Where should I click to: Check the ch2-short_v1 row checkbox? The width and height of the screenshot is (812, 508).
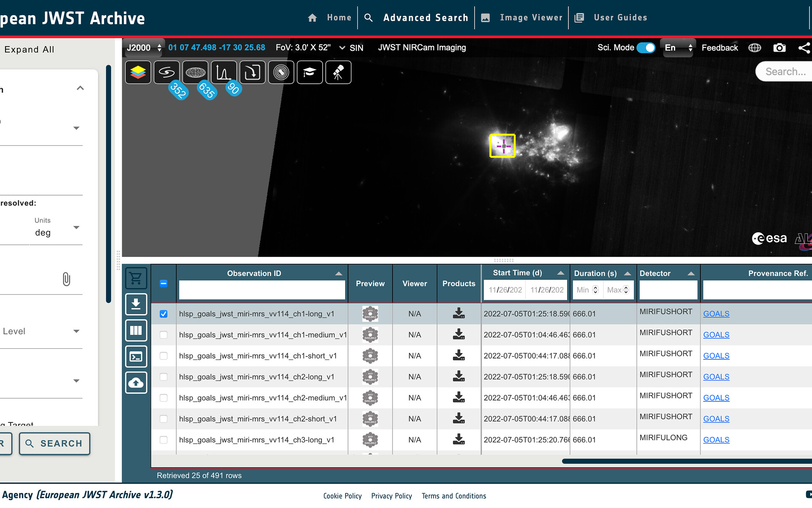tap(164, 419)
